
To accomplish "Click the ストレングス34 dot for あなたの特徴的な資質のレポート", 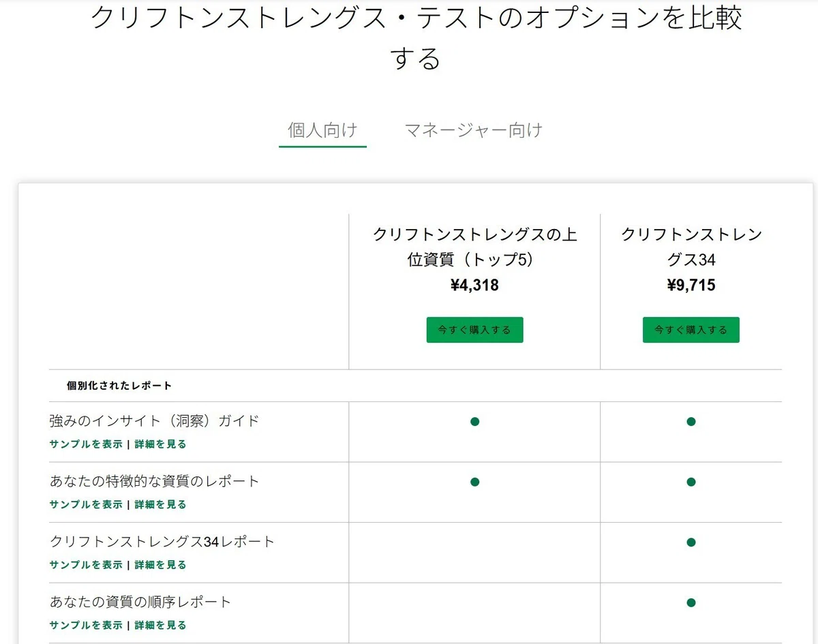I will point(691,482).
